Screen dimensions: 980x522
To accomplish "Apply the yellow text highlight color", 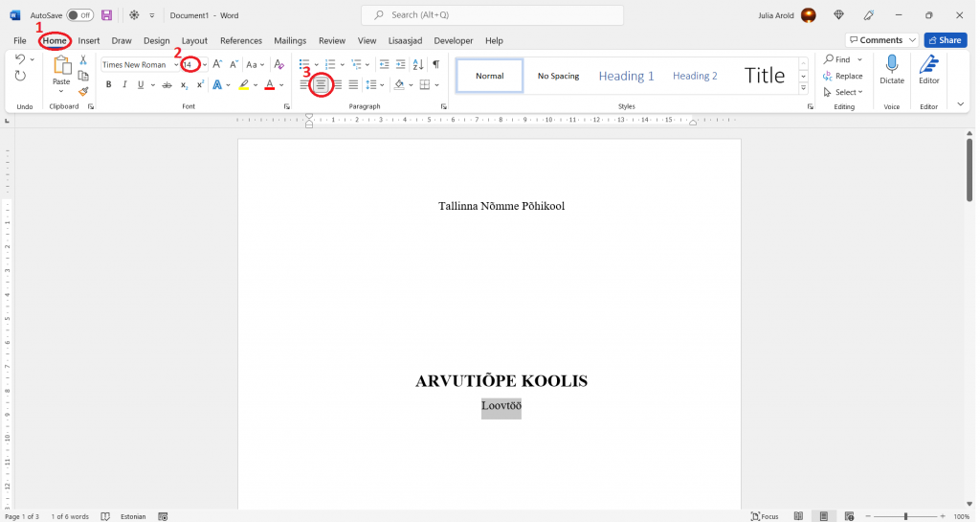I will [x=244, y=85].
